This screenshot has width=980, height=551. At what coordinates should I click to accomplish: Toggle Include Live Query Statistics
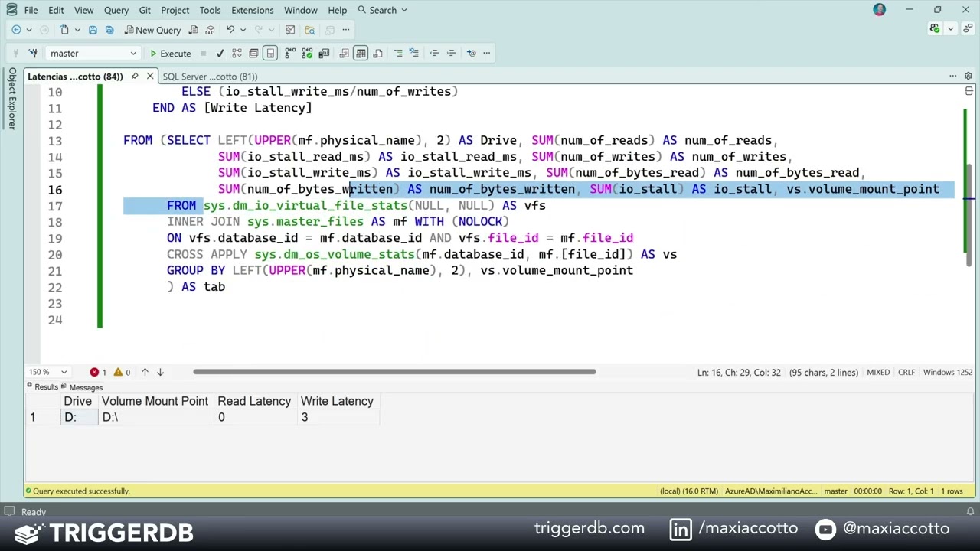point(307,53)
